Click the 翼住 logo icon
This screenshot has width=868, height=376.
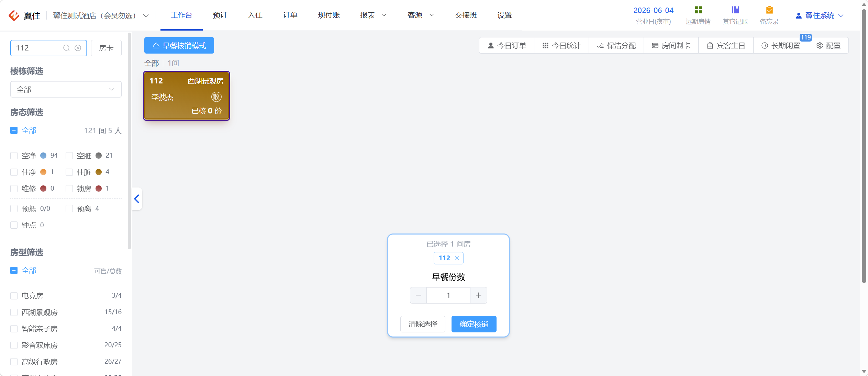(14, 15)
